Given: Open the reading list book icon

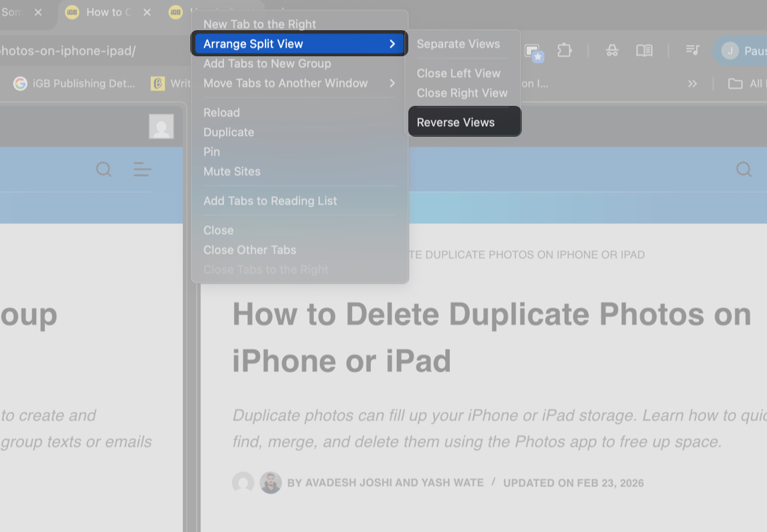Looking at the screenshot, I should coord(644,50).
